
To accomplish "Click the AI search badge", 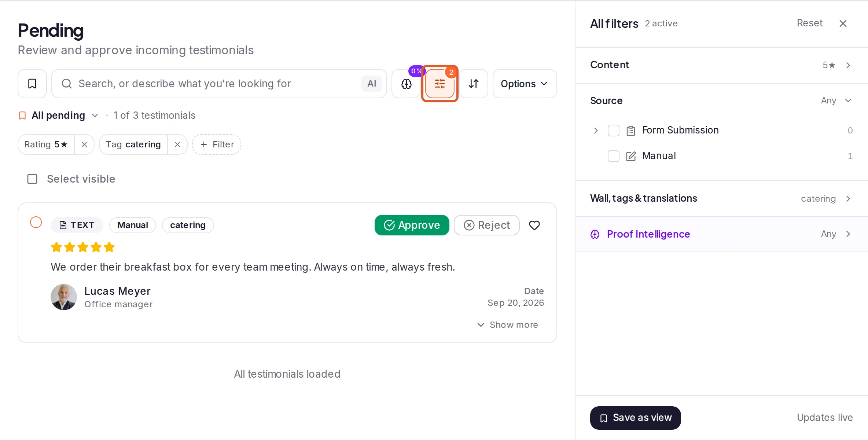I will (x=372, y=84).
